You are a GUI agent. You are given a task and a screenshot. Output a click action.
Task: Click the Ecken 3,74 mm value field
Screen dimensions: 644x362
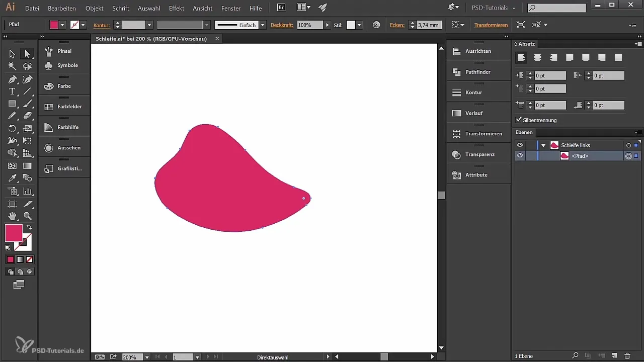click(x=428, y=25)
